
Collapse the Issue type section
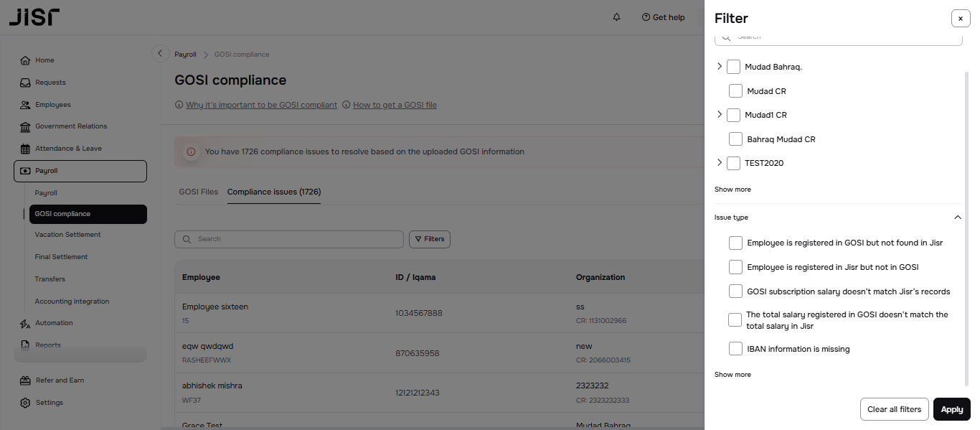coord(957,217)
